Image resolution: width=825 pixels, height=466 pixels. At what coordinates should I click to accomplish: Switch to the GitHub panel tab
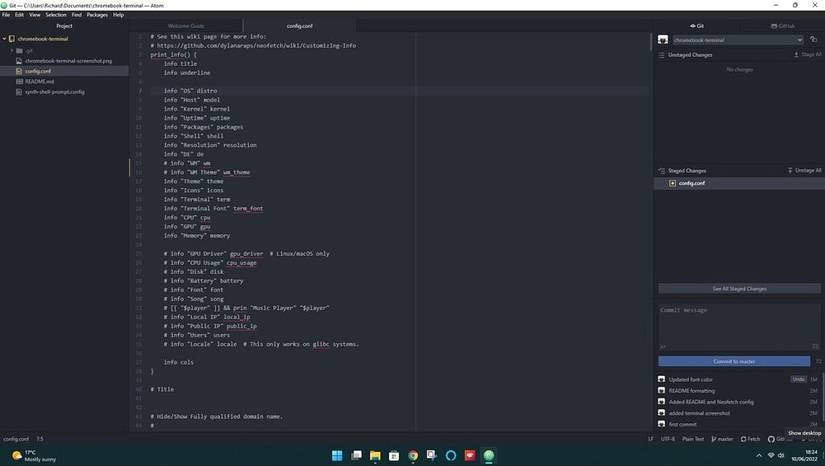(x=782, y=26)
